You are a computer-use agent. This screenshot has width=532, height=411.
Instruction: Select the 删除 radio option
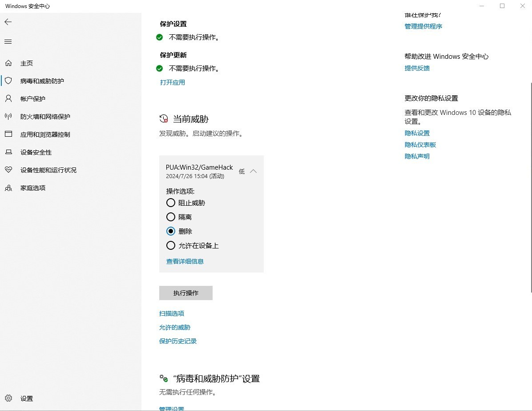pyautogui.click(x=171, y=231)
